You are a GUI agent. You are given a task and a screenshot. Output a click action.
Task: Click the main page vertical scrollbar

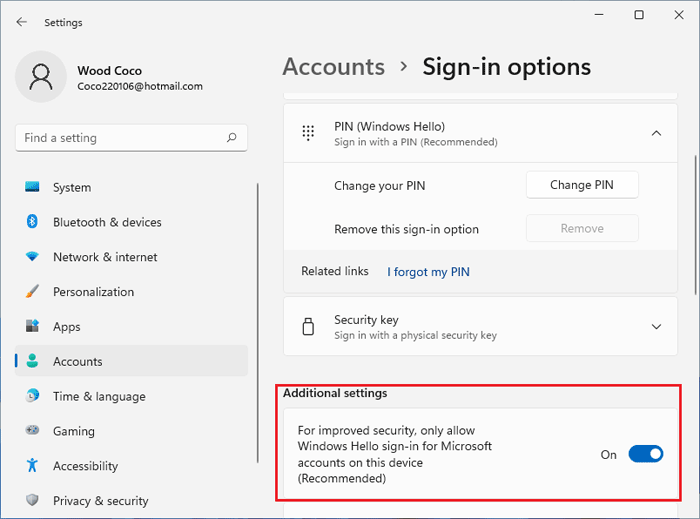pos(695,225)
